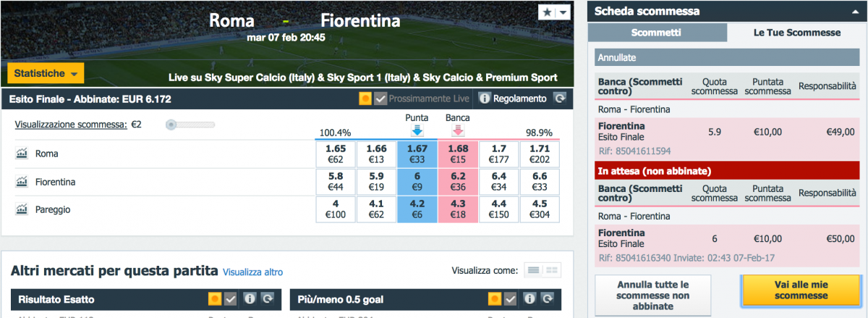Screen dimensions: 868x318
Task: Click the info icon in Risultato Esatto header
Action: pos(250,298)
